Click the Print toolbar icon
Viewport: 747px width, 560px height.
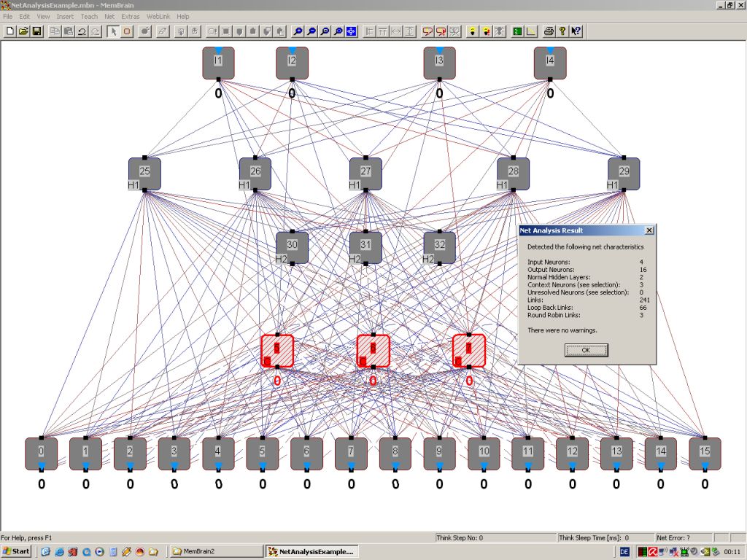(x=548, y=31)
